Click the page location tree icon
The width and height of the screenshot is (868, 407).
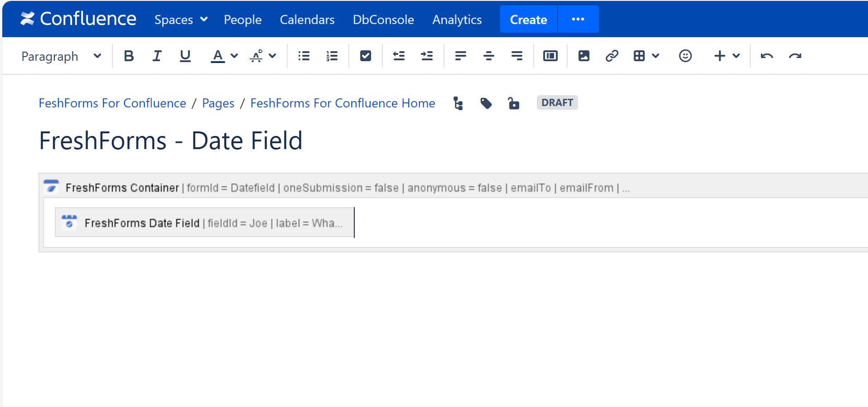click(458, 103)
